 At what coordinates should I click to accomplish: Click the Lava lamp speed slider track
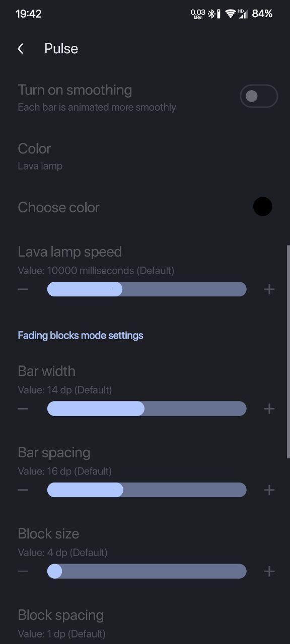coord(147,289)
